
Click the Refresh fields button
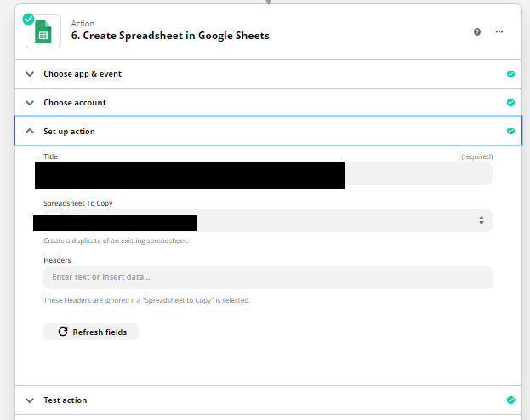pyautogui.click(x=91, y=332)
